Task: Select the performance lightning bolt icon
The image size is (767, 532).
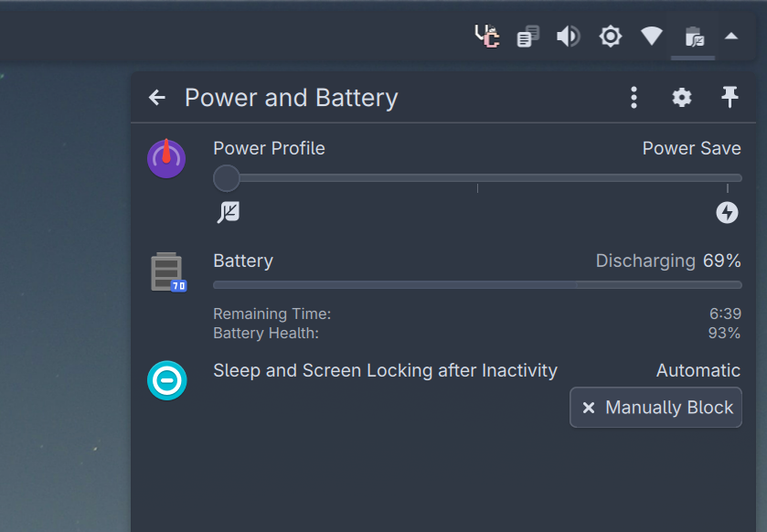Action: [727, 213]
